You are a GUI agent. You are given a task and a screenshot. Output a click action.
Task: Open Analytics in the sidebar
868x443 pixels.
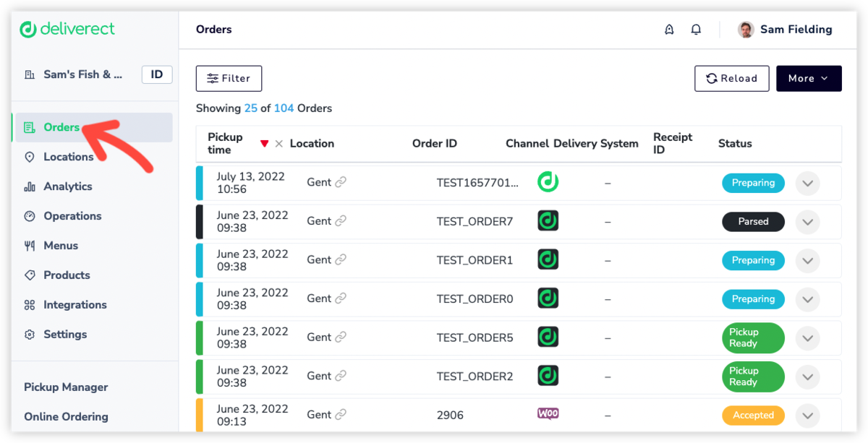[x=67, y=186]
